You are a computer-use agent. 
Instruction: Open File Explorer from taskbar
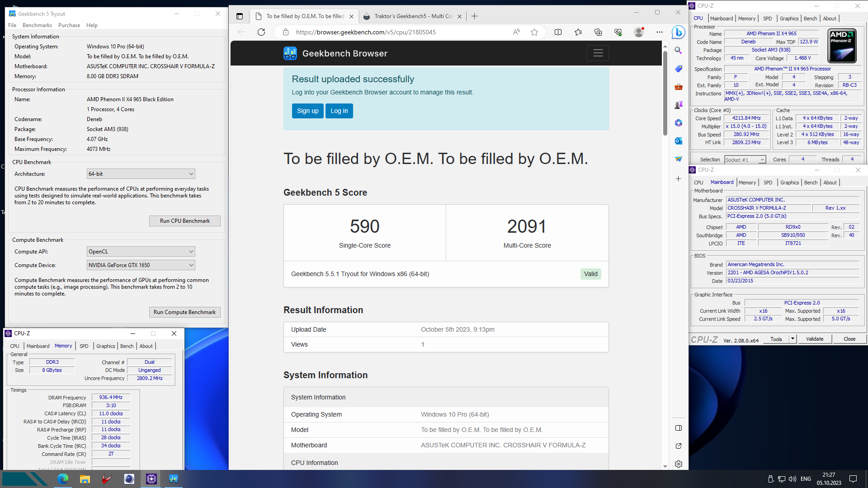click(x=85, y=479)
